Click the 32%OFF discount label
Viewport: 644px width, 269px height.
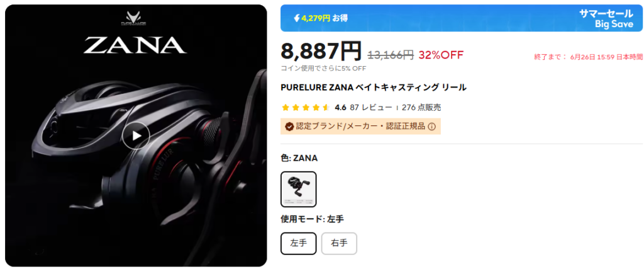coord(441,55)
